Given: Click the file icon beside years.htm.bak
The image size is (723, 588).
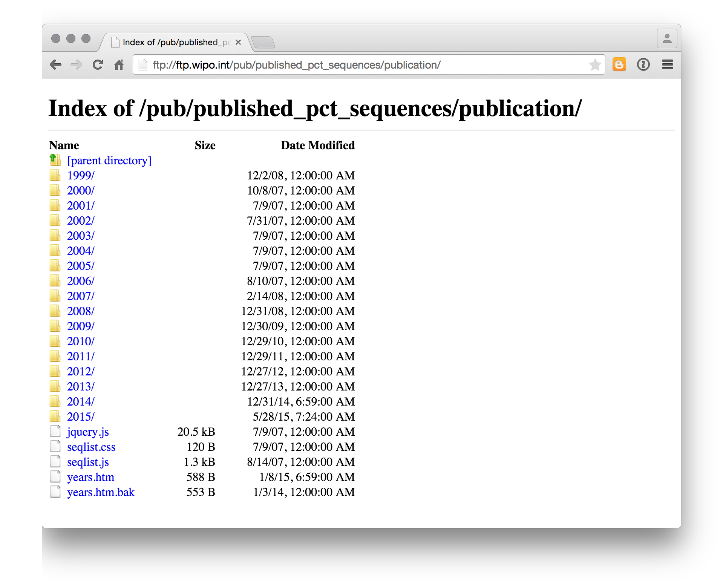Looking at the screenshot, I should (x=55, y=492).
